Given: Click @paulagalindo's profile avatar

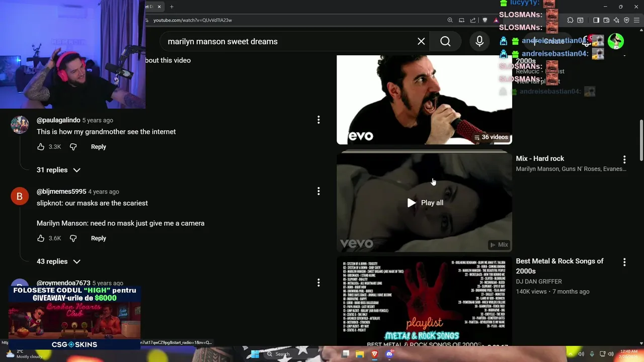Looking at the screenshot, I should click(x=20, y=125).
